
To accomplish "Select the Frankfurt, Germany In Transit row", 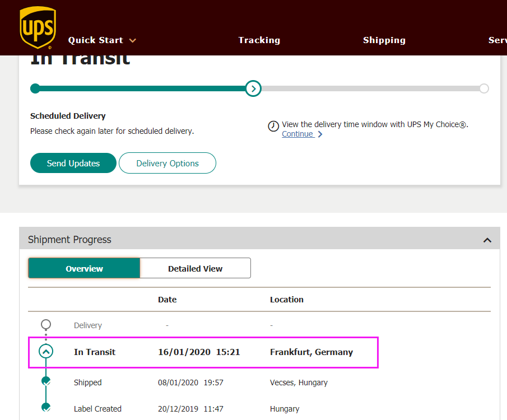I will point(203,352).
